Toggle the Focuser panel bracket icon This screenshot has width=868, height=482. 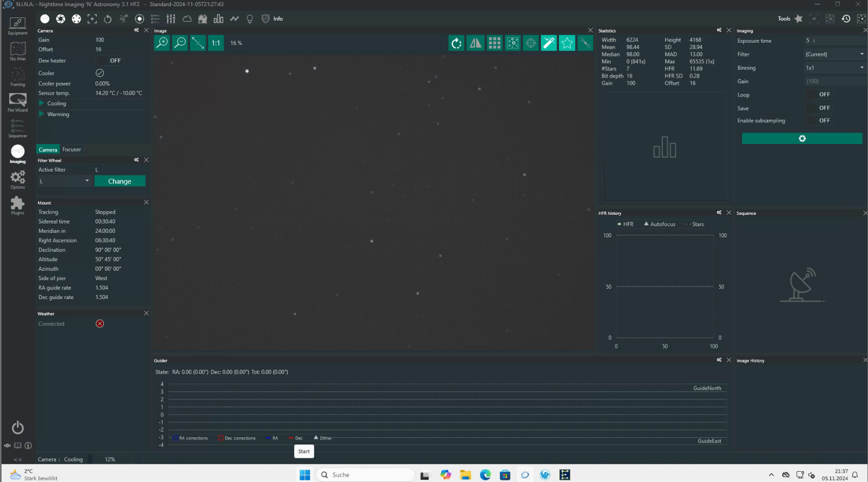click(x=92, y=19)
